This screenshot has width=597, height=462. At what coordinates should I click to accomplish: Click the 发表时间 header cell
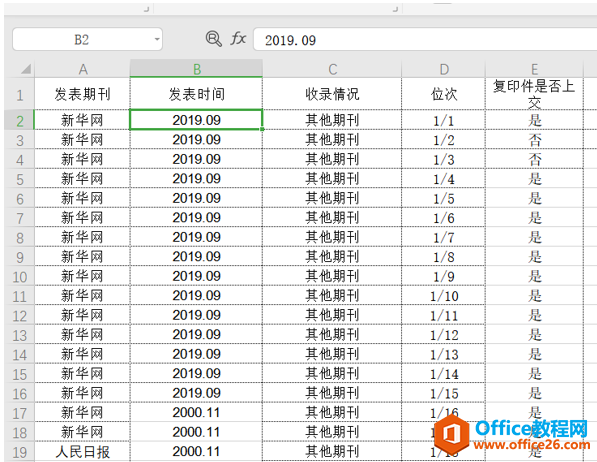(x=196, y=94)
